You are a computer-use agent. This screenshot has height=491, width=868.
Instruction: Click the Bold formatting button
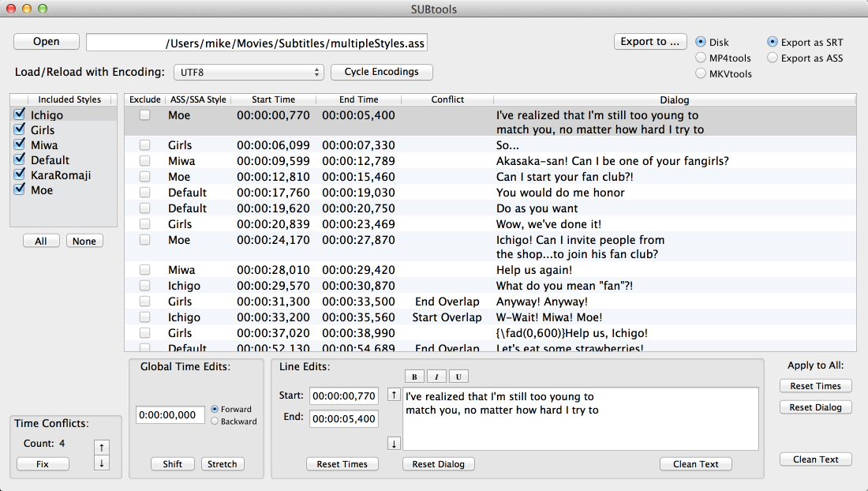(414, 377)
